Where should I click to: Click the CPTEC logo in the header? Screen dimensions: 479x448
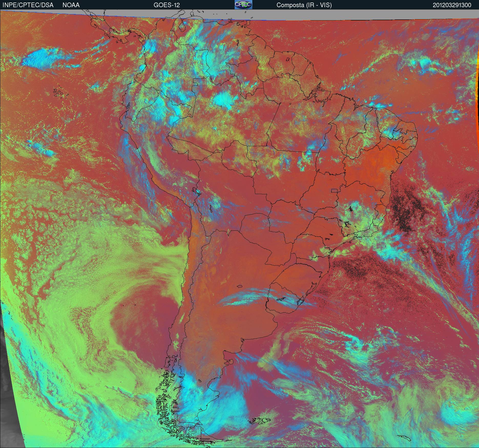click(x=243, y=5)
